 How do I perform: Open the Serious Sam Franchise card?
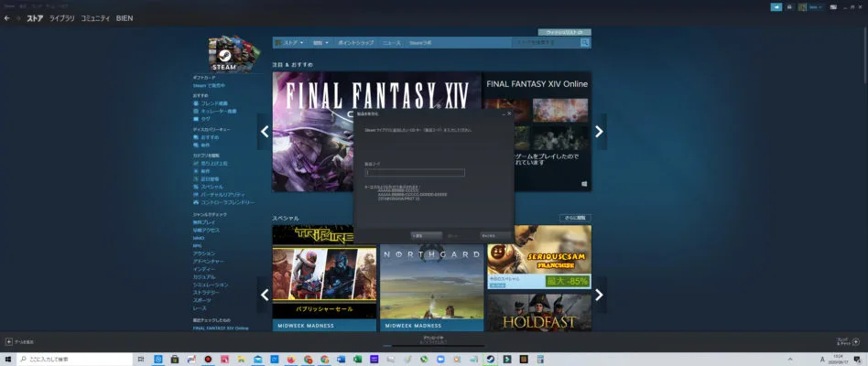click(x=539, y=257)
